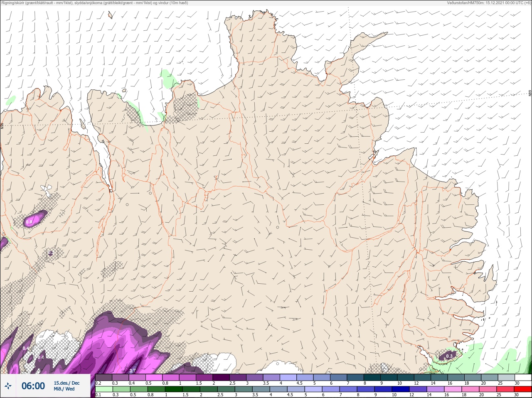This screenshot has width=532, height=398.
Task: Click the bright pink swatch labeled 0.5 in upper legend
Action: point(154,377)
